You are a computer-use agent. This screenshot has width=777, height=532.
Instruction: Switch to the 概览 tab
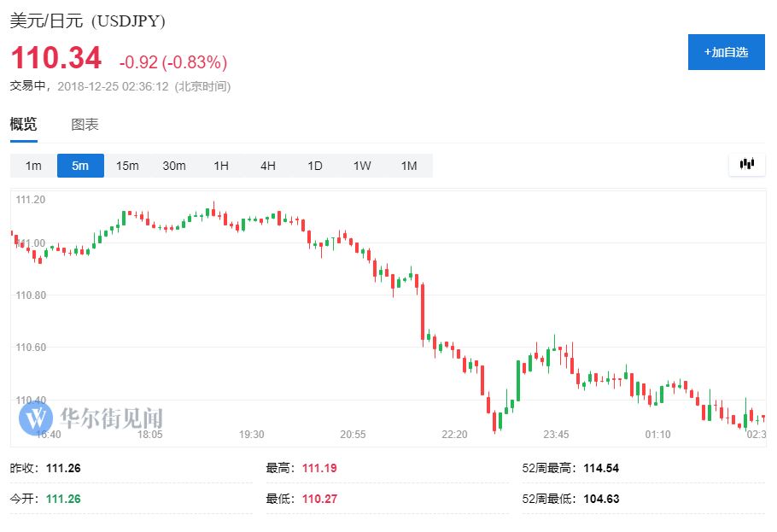pos(23,125)
